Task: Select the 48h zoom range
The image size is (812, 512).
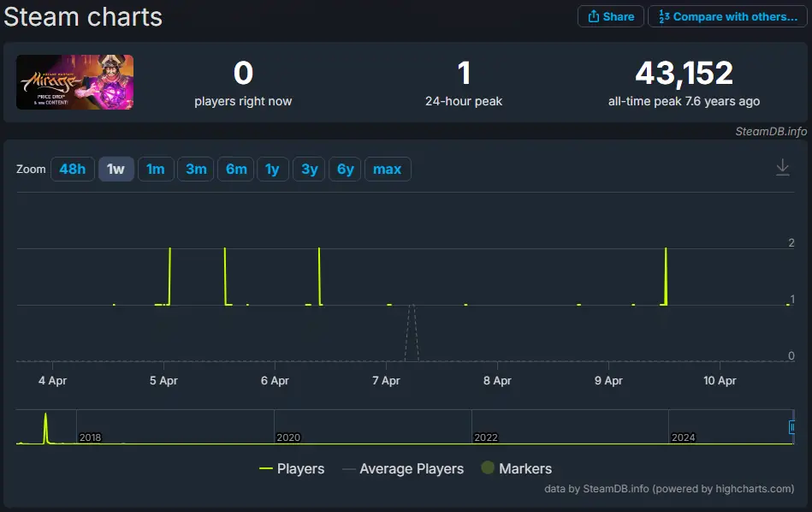Action: (x=72, y=169)
